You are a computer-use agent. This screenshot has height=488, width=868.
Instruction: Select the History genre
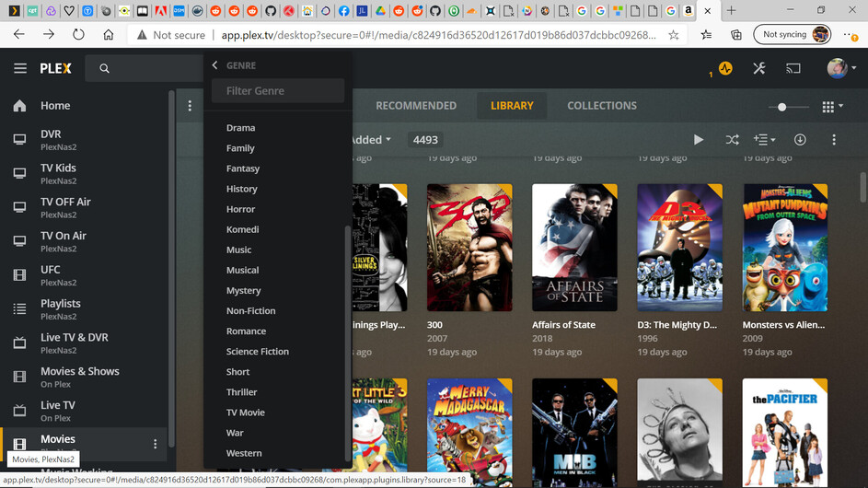242,189
